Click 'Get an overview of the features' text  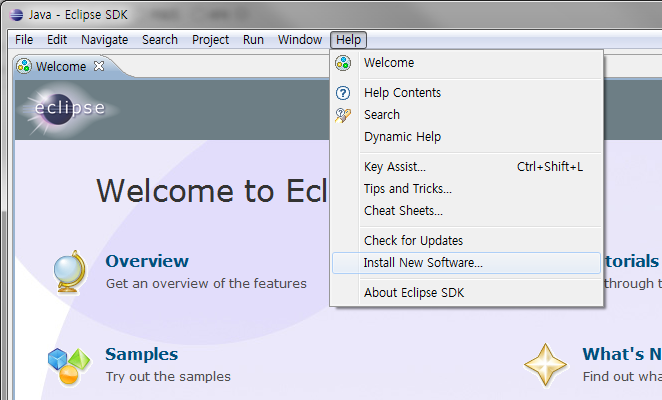tap(206, 283)
